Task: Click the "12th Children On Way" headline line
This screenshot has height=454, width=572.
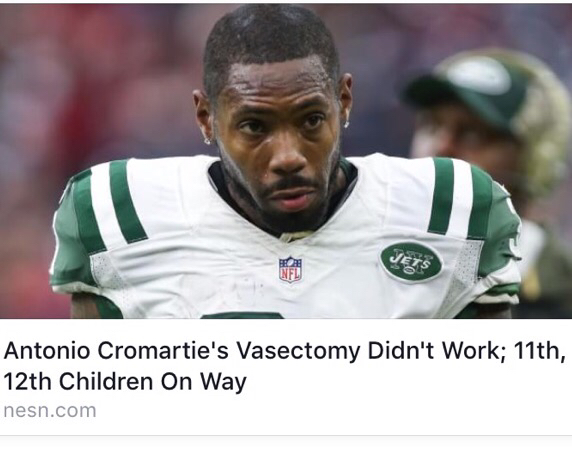Action: 125,382
